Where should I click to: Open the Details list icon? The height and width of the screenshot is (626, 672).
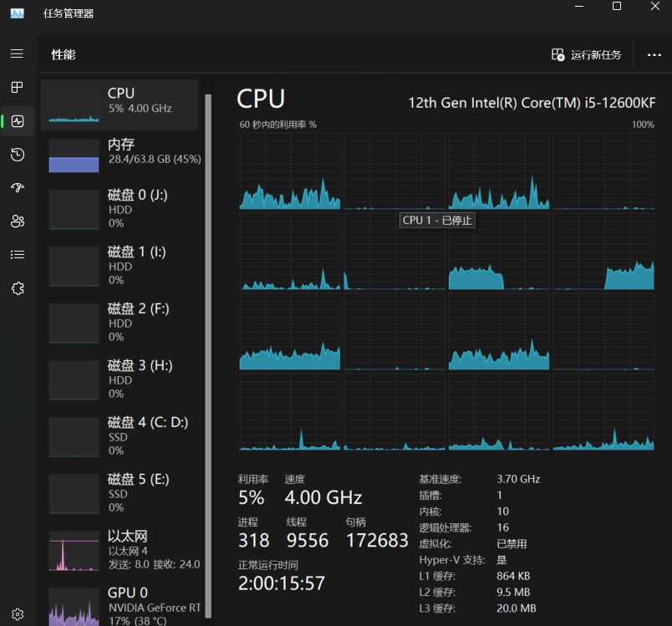(x=18, y=255)
